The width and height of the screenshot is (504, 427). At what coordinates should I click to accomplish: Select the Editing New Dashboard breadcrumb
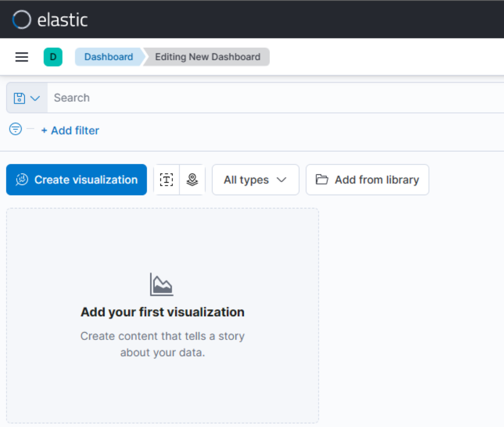point(207,57)
